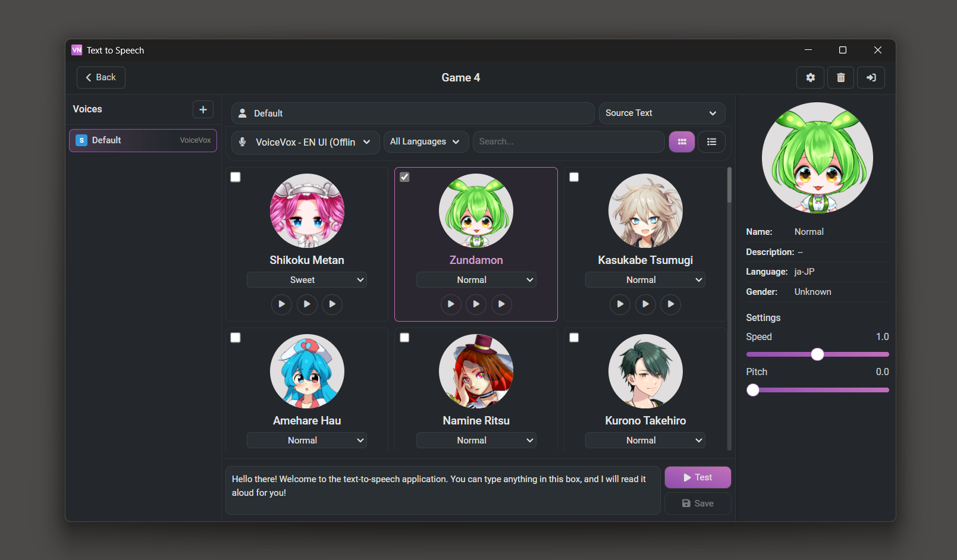This screenshot has width=957, height=560.
Task: Click the trash delete icon
Action: pyautogui.click(x=840, y=78)
